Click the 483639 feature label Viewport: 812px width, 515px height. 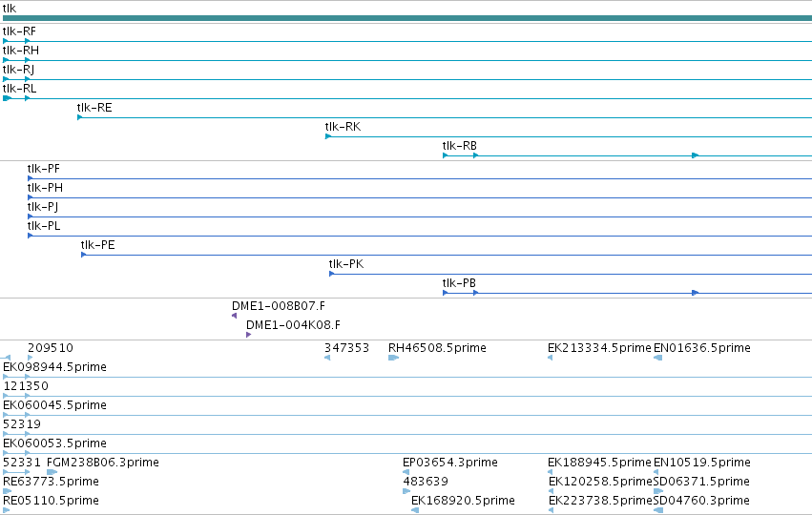tap(426, 482)
